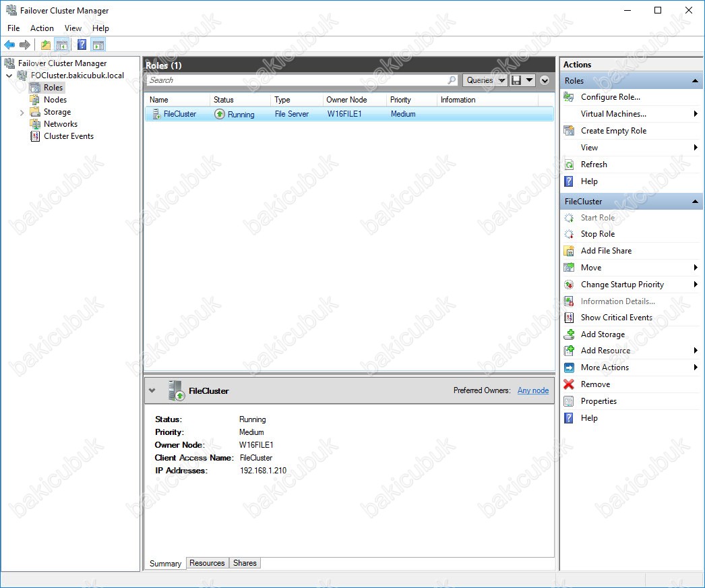Collapse the FileCluster section in Actions pane
Screen dimensions: 705x588
pyautogui.click(x=695, y=201)
